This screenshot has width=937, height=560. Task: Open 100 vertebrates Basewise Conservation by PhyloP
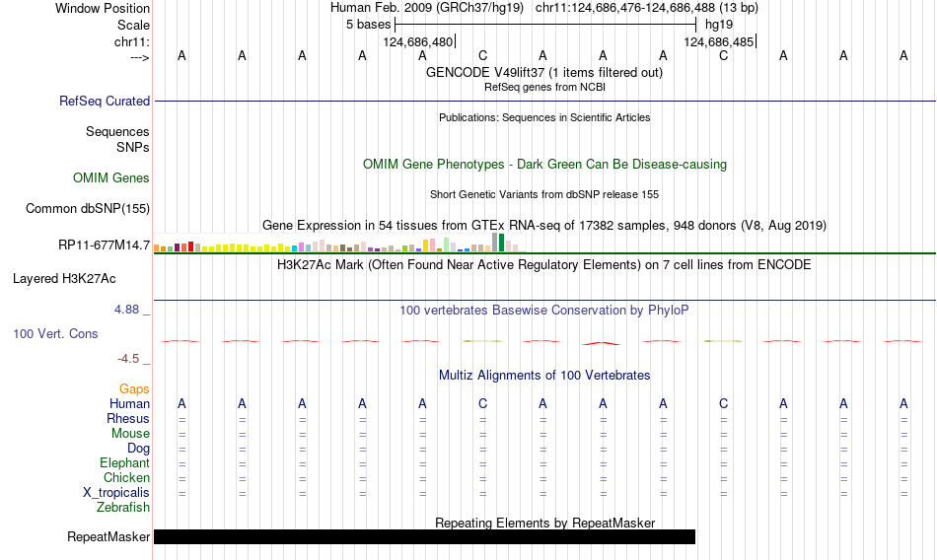[543, 311]
